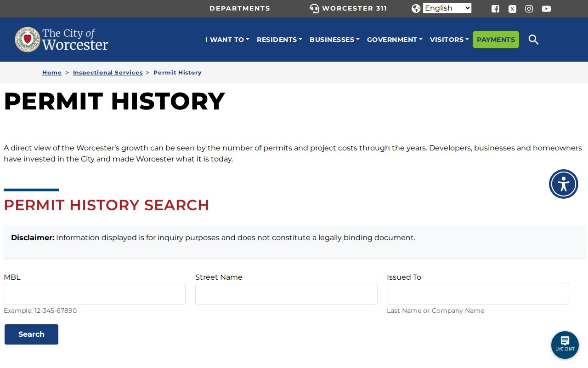The image size is (588, 368).
Task: Visit the Instagram icon link
Action: click(x=529, y=9)
